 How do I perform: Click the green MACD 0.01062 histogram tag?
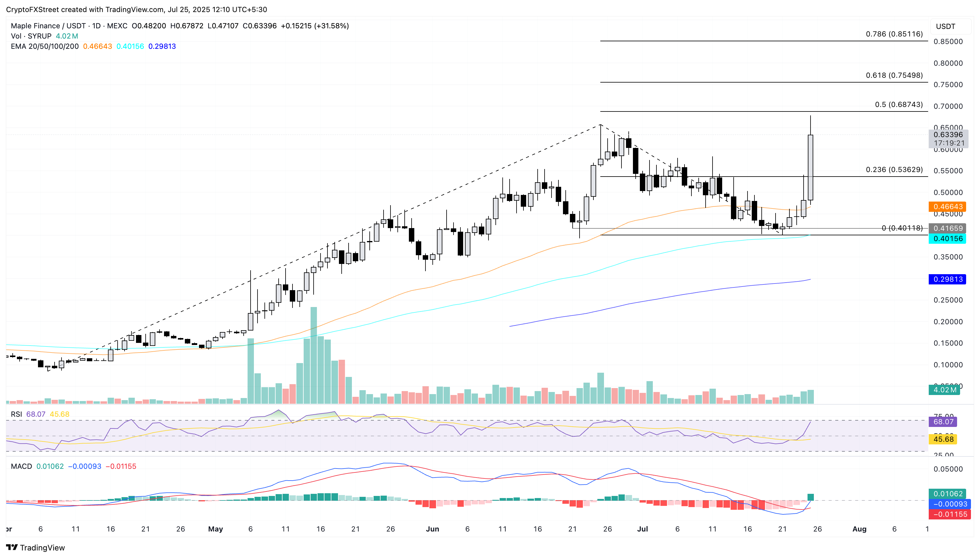[947, 494]
